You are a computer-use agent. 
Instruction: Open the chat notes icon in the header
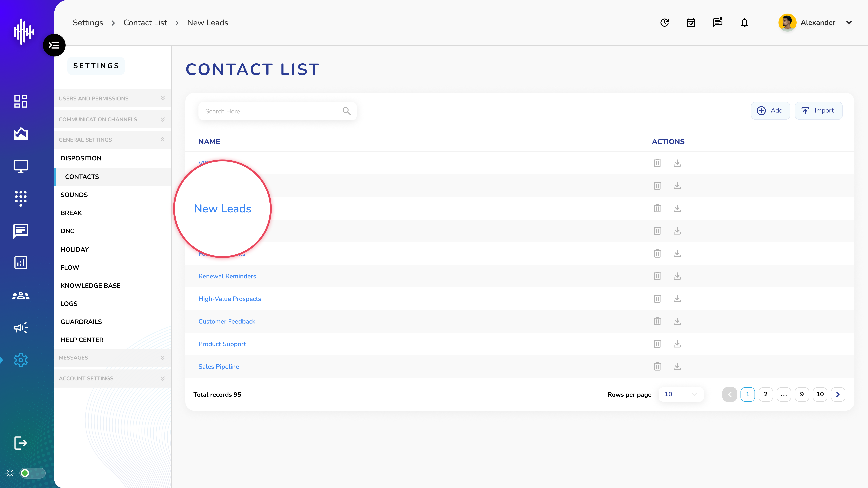pos(718,22)
